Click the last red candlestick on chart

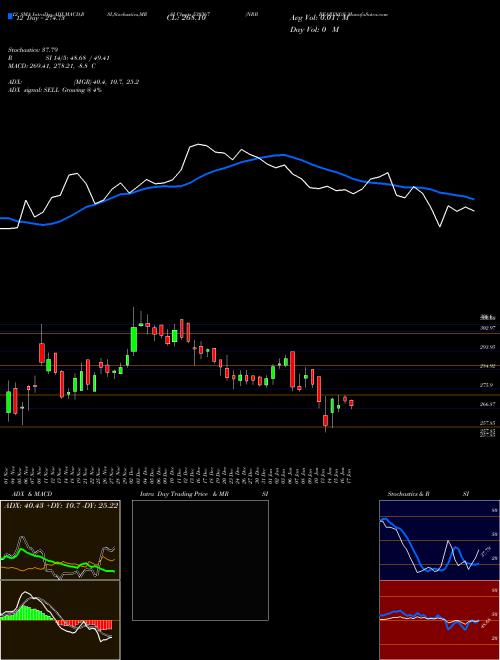pyautogui.click(x=351, y=403)
